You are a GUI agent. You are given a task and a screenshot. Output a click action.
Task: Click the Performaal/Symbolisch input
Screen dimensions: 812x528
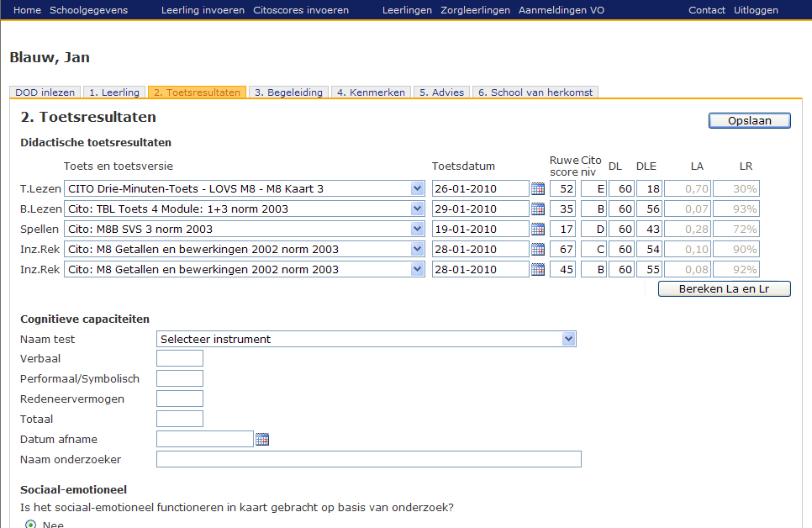180,378
